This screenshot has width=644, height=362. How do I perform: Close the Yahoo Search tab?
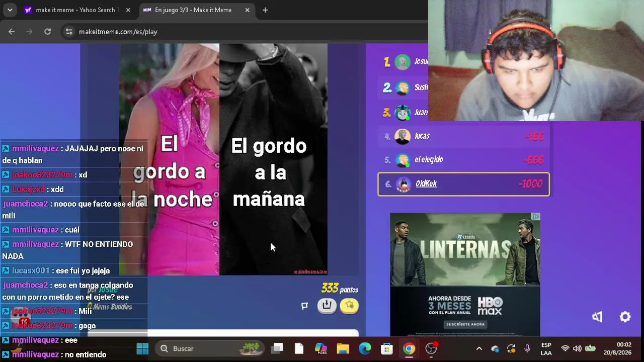pos(128,10)
